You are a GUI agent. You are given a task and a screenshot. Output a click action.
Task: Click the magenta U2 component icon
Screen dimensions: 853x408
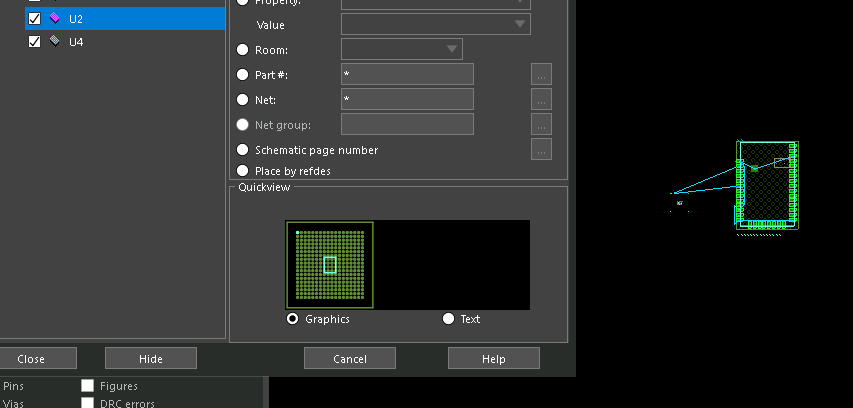54,18
